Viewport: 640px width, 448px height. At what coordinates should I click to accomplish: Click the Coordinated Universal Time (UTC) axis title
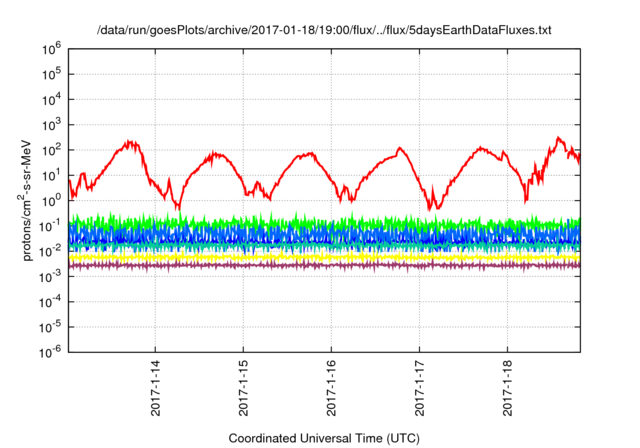point(324,439)
